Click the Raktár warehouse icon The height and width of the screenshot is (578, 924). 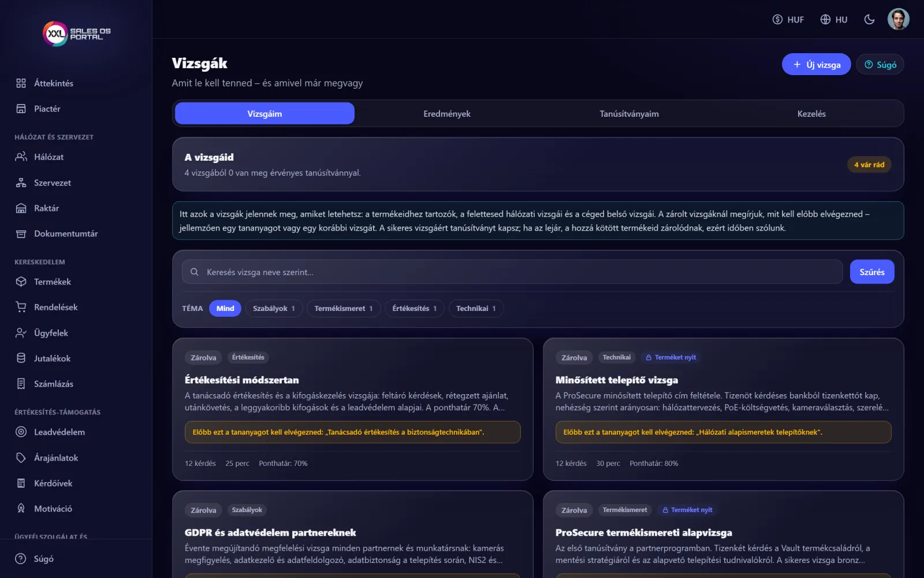21,208
